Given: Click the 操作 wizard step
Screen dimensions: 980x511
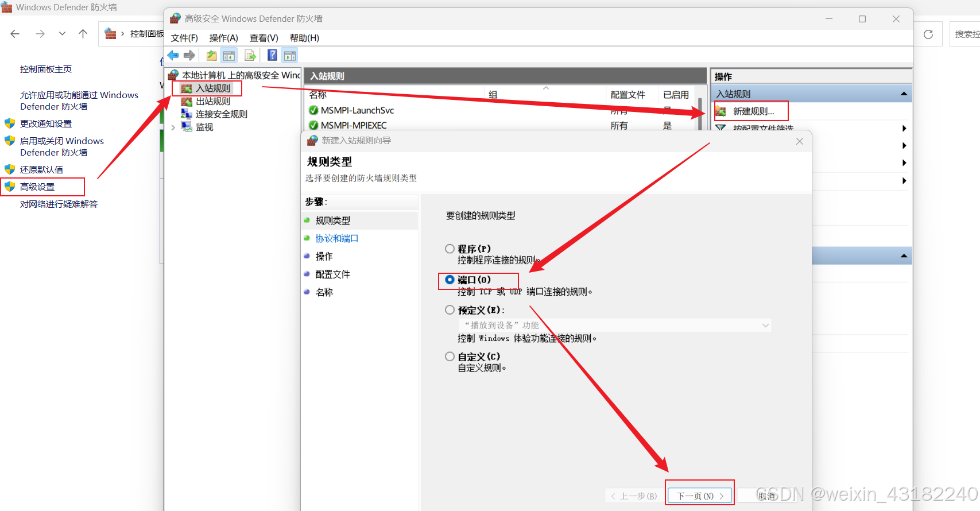Looking at the screenshot, I should coord(324,256).
